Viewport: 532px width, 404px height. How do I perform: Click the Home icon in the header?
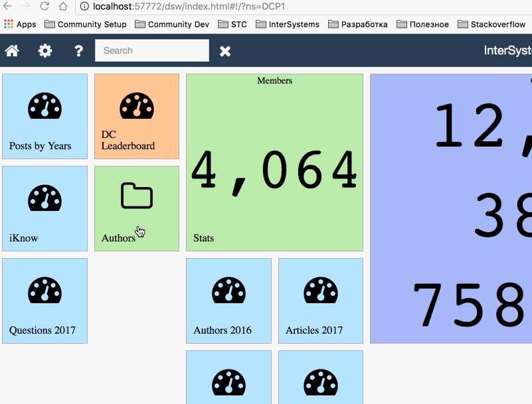[12, 51]
